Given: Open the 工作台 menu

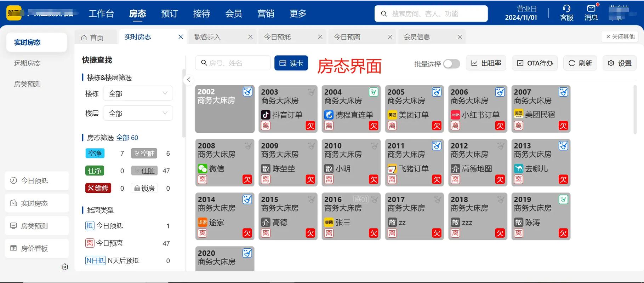Looking at the screenshot, I should tap(101, 13).
